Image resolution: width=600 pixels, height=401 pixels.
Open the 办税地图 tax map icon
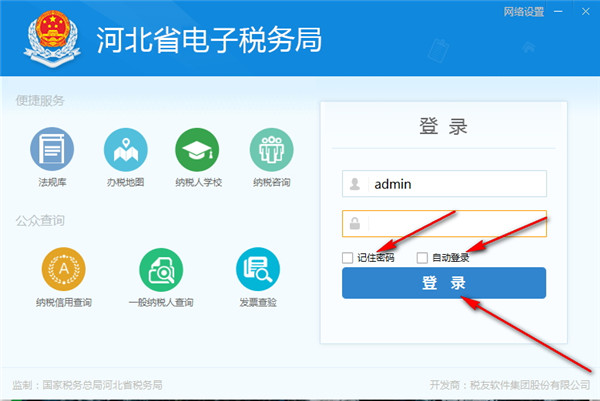click(x=126, y=150)
